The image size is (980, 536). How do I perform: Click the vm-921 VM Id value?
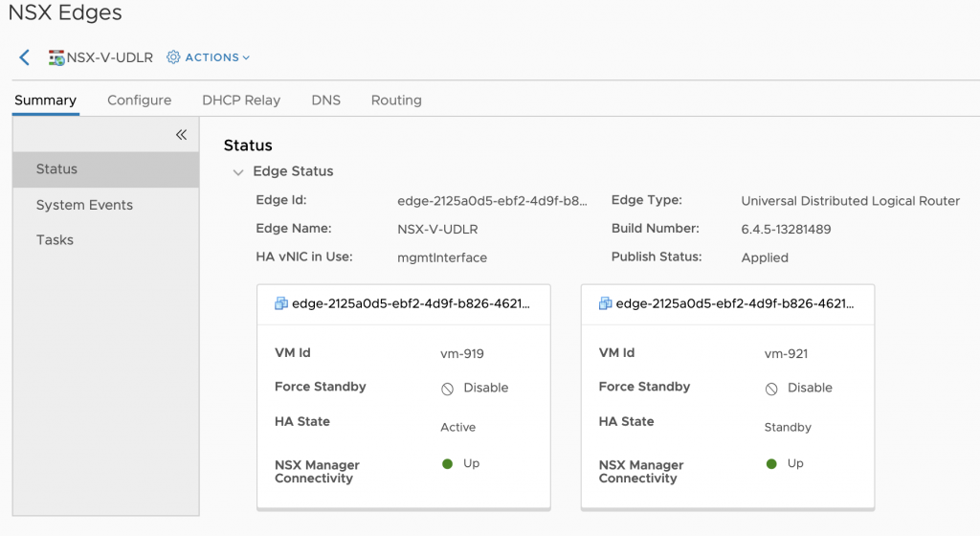tap(786, 353)
